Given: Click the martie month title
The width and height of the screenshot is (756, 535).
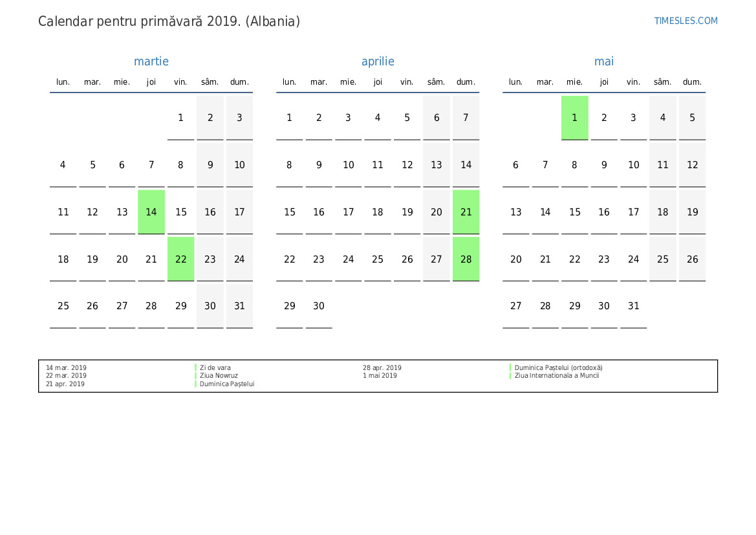Looking at the screenshot, I should (151, 61).
